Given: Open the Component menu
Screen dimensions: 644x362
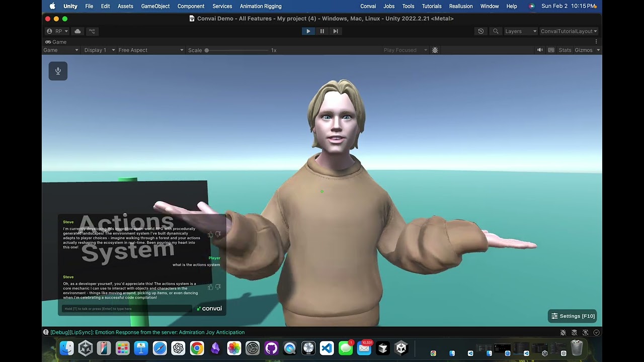Looking at the screenshot, I should coord(191,6).
